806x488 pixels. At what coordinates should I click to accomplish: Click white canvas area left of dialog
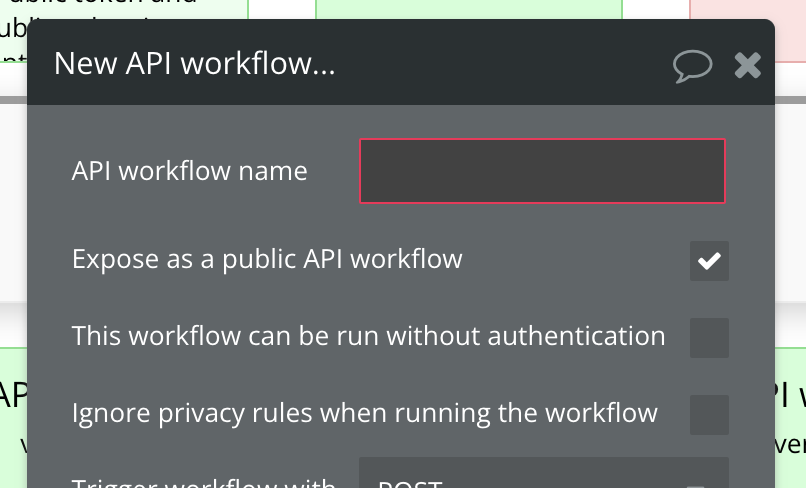click(12, 200)
